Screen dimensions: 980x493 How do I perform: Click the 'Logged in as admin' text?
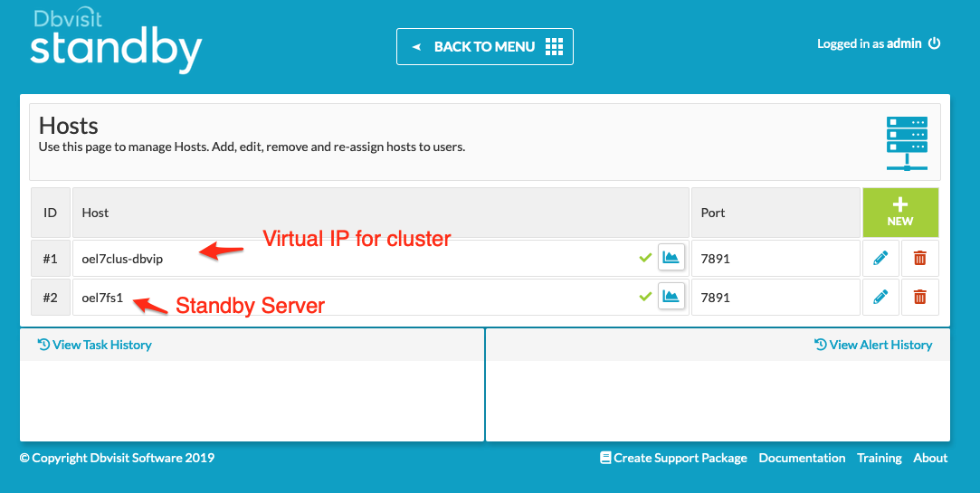click(x=870, y=43)
